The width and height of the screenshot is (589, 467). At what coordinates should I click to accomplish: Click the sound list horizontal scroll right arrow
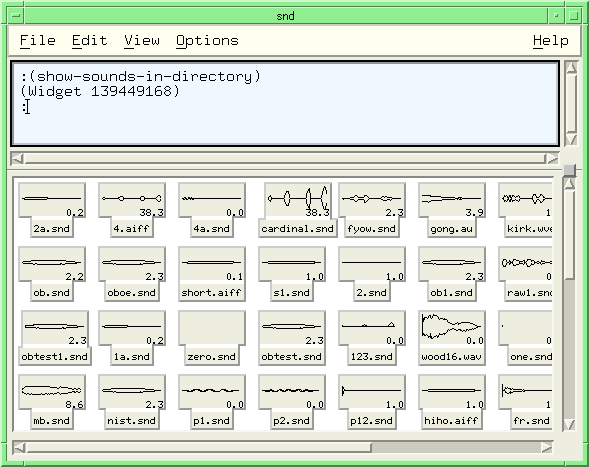click(547, 447)
